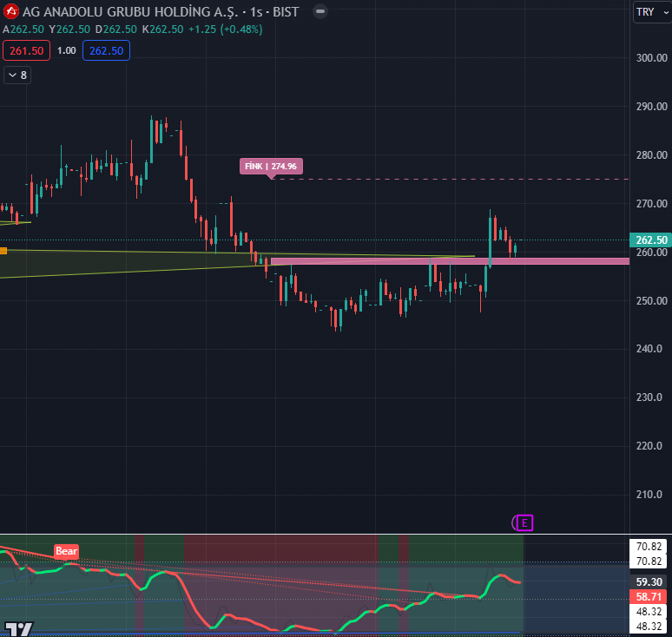Click the BIST exchange label
The image size is (672, 637).
coord(286,12)
